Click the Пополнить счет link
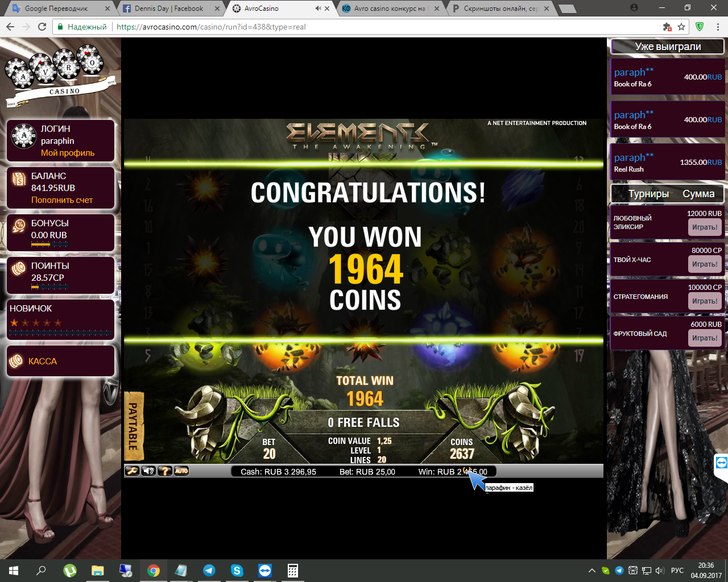728x582 pixels. (x=62, y=200)
